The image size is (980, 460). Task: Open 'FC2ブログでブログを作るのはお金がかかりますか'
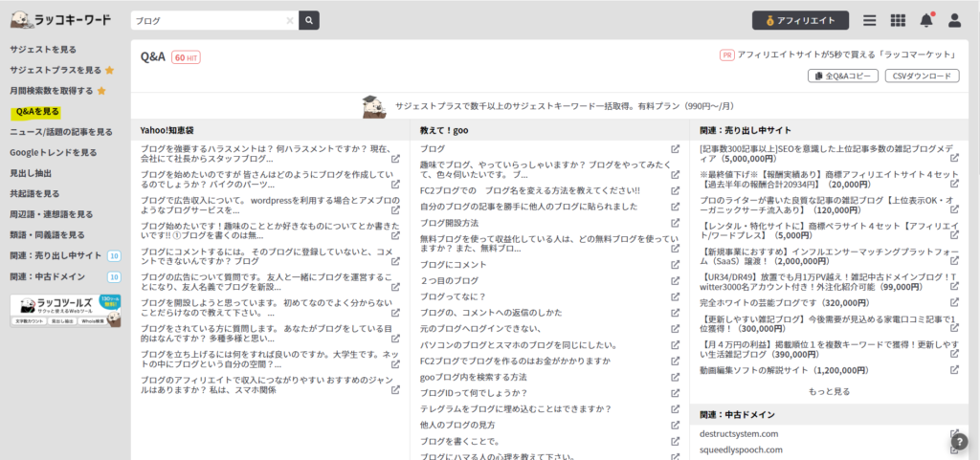coord(515,361)
